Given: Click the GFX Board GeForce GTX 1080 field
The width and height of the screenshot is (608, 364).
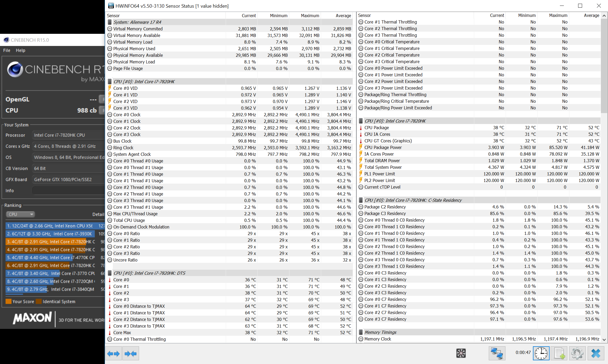Looking at the screenshot, I should (x=68, y=179).
